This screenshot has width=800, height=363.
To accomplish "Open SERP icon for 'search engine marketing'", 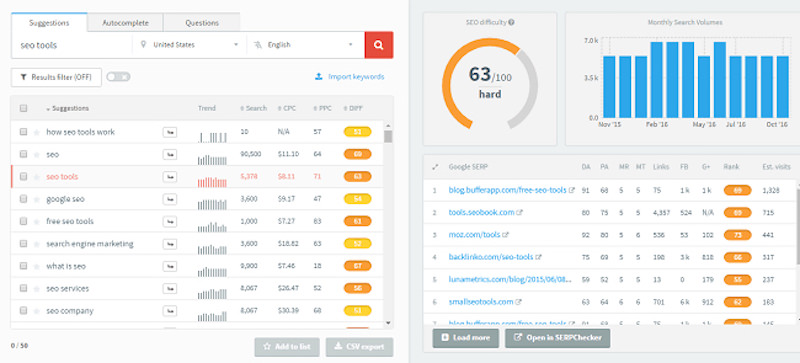I will [169, 244].
